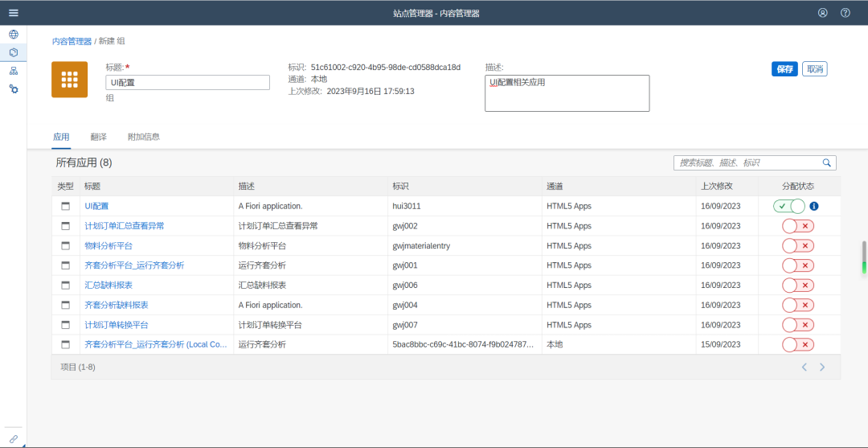Click the 取消 button
868x448 pixels.
tap(815, 69)
